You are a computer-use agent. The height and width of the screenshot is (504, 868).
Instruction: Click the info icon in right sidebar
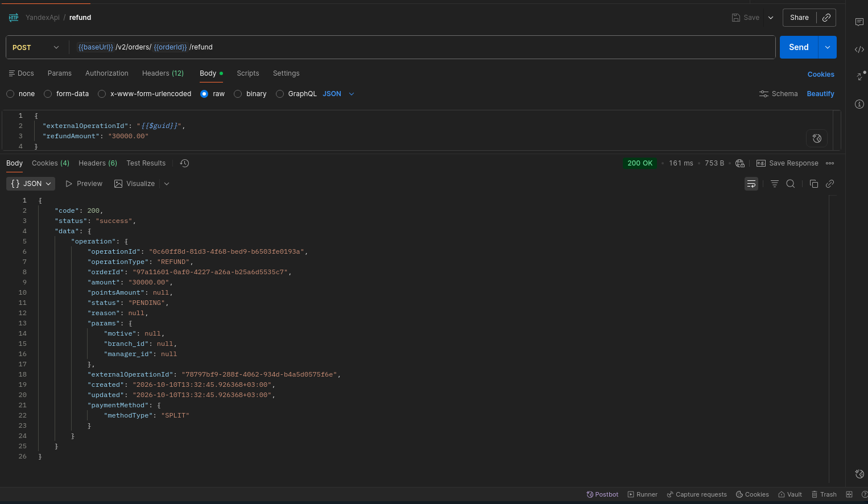click(859, 104)
